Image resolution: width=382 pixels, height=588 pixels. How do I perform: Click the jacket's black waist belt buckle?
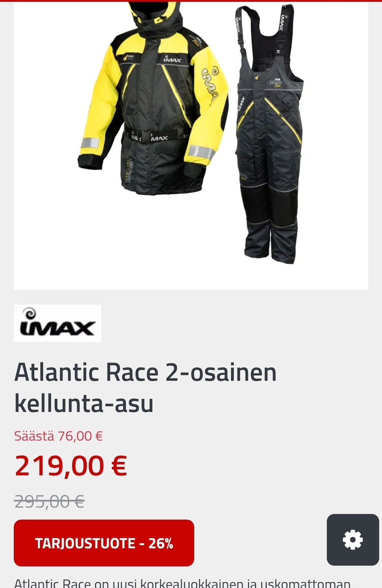coord(146,137)
